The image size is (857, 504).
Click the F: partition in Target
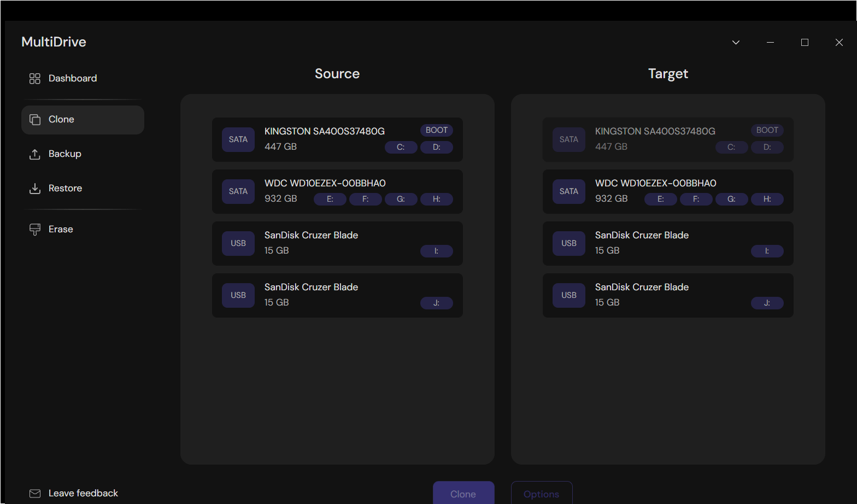pos(696,199)
